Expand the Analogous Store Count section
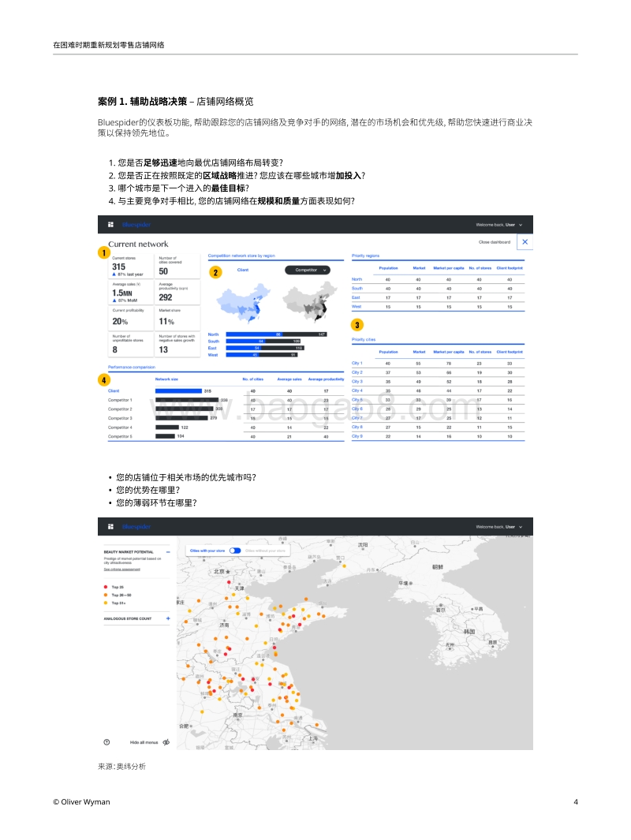Image resolution: width=631 pixels, height=840 pixels. coord(168,618)
